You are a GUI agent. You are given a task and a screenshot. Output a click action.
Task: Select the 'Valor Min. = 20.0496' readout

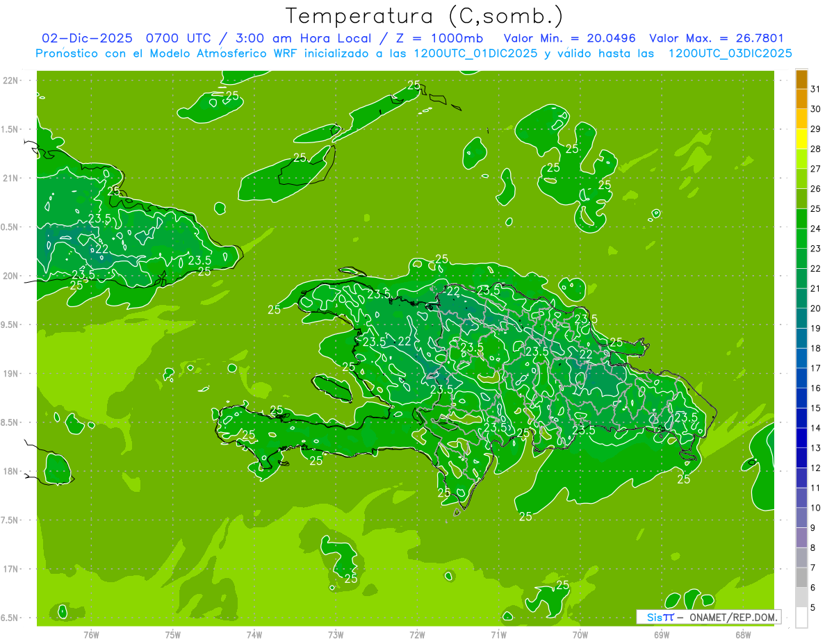click(570, 38)
